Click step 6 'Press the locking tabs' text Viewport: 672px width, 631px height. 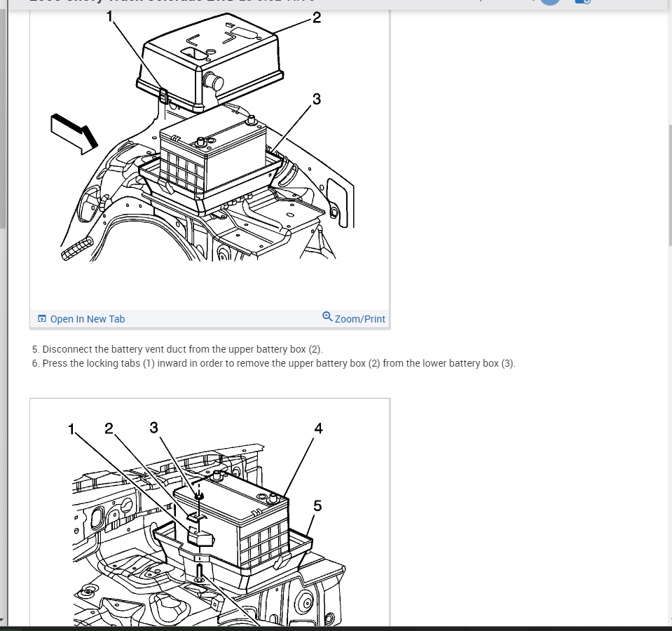273,363
